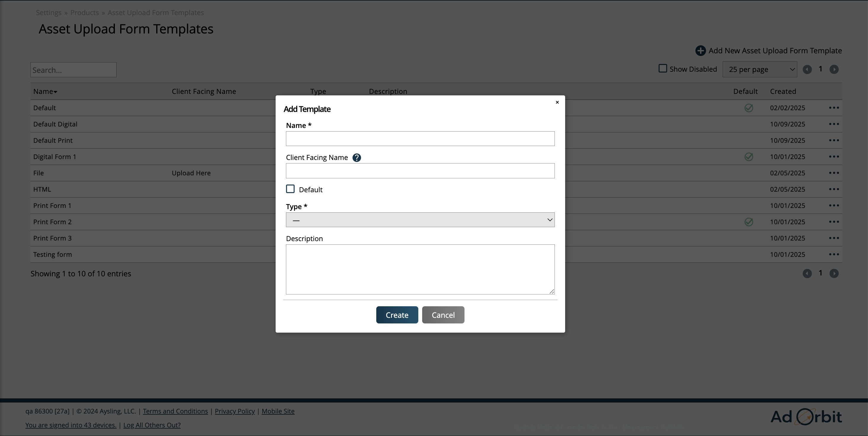Go to next page with the top arrow

pos(834,70)
